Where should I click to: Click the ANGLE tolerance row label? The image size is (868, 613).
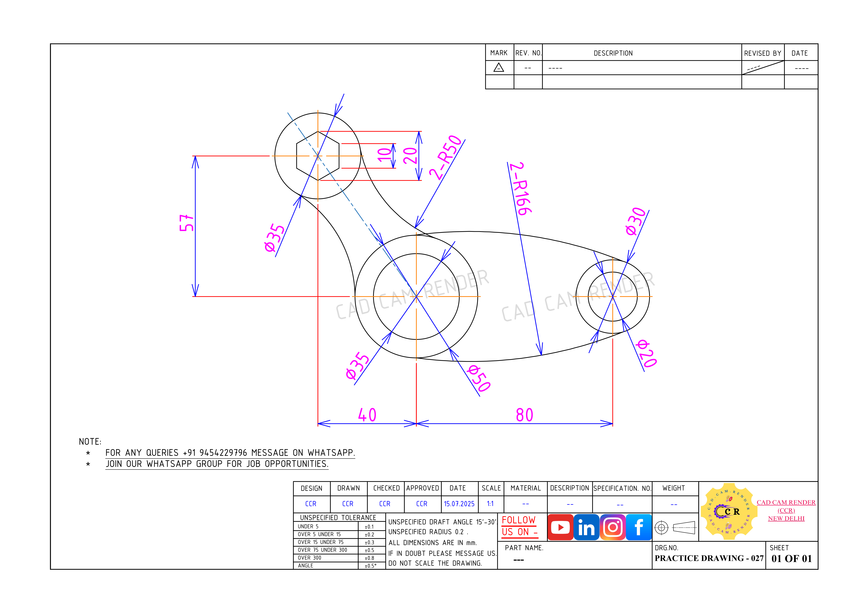(x=305, y=566)
